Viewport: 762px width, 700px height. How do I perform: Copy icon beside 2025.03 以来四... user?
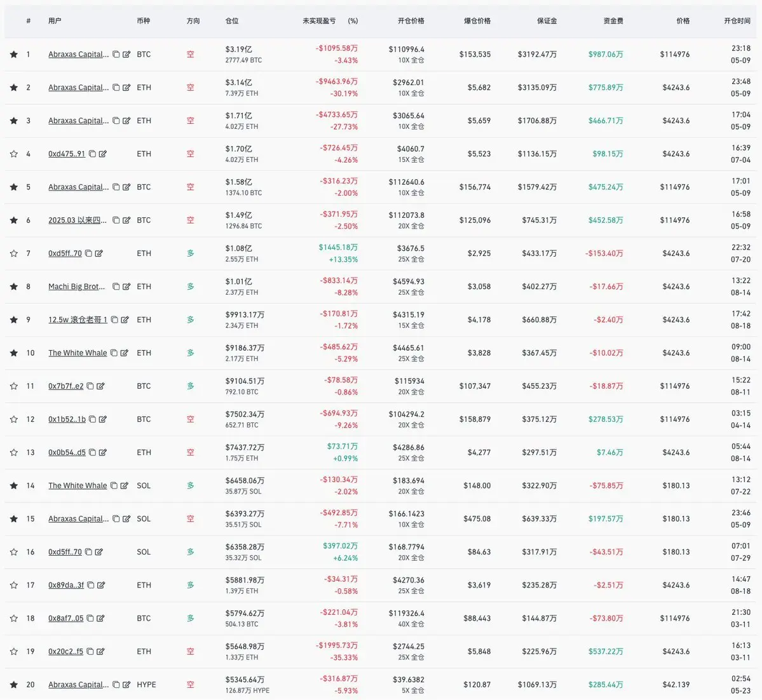click(x=116, y=220)
